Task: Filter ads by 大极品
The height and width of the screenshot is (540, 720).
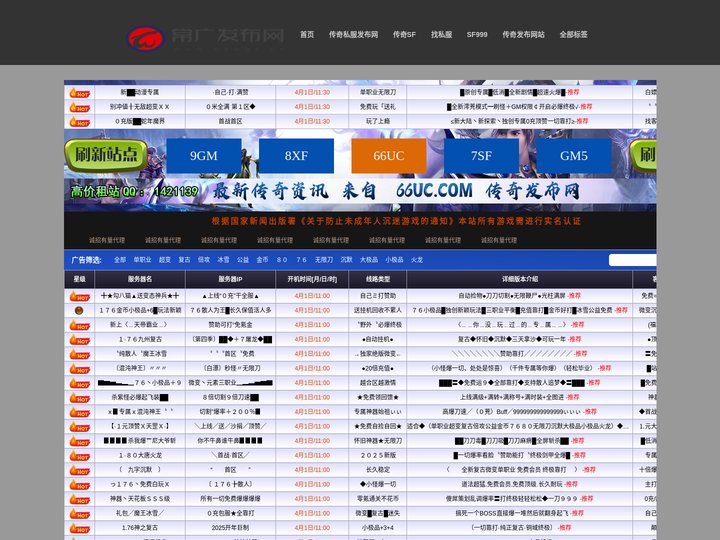Action: [x=369, y=259]
